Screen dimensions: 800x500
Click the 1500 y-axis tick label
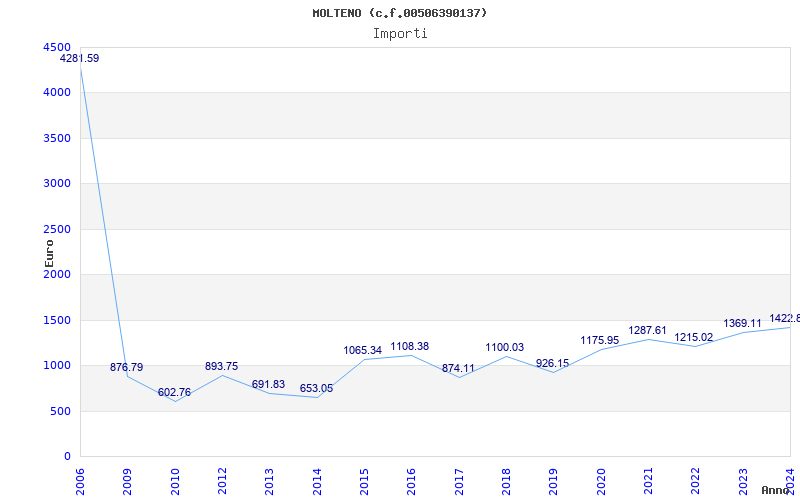coord(57,320)
